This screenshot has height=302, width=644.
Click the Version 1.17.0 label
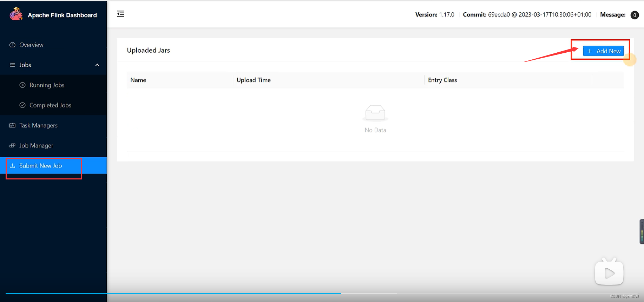tap(435, 14)
